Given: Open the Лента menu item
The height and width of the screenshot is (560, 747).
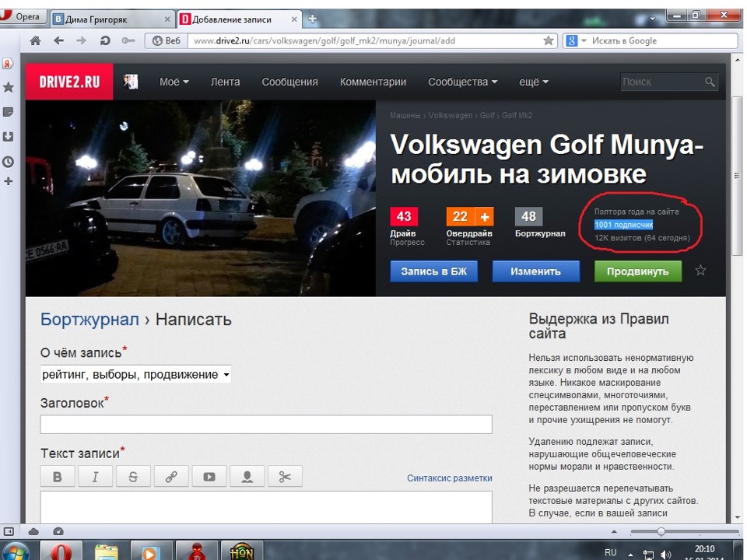Looking at the screenshot, I should [x=226, y=82].
